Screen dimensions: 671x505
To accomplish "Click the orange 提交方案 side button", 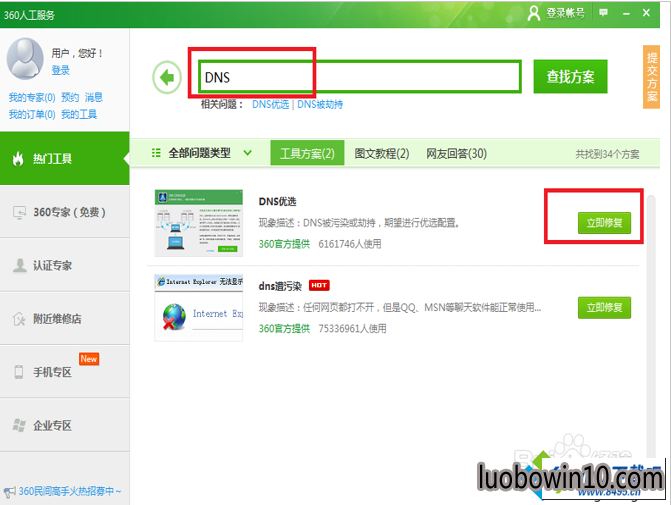I will [651, 77].
